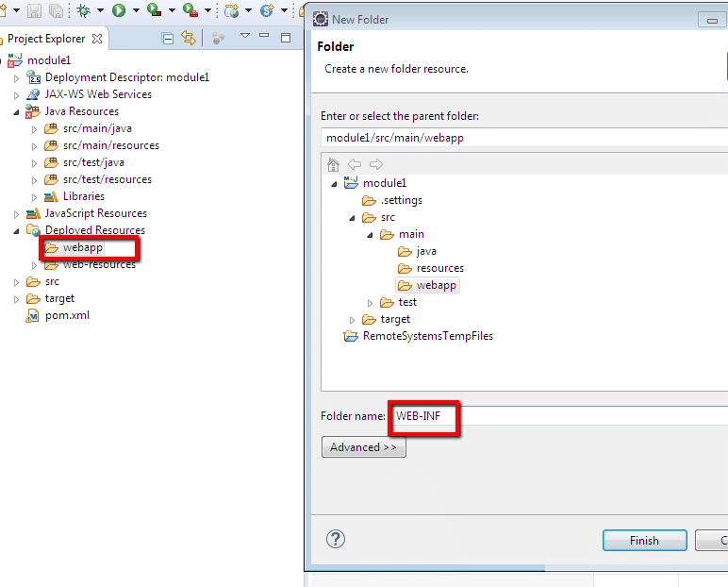Click the home icon in folder dialog
This screenshot has height=587, width=728.
(x=332, y=164)
